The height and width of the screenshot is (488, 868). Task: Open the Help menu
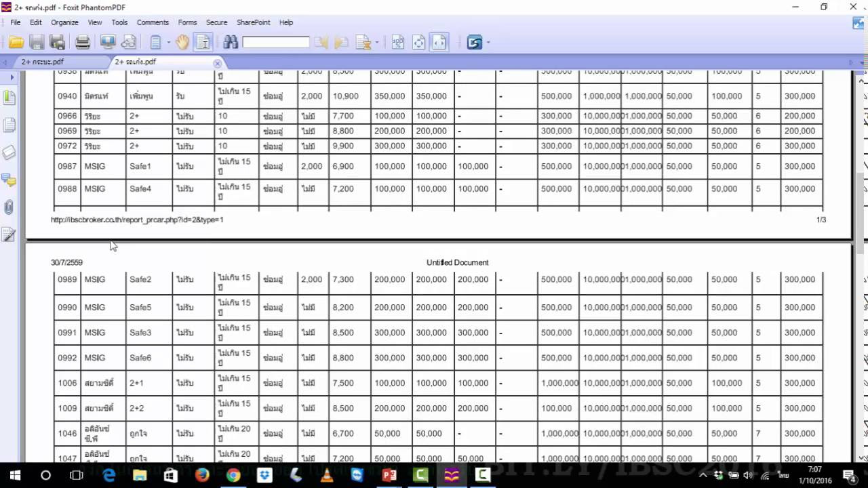[x=286, y=22]
